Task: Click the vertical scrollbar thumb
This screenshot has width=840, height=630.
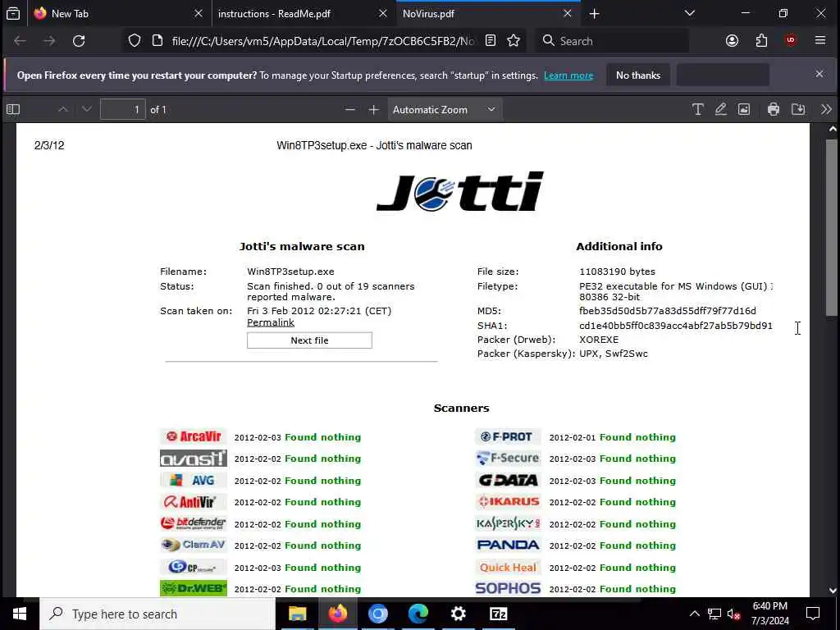Action: click(x=832, y=228)
